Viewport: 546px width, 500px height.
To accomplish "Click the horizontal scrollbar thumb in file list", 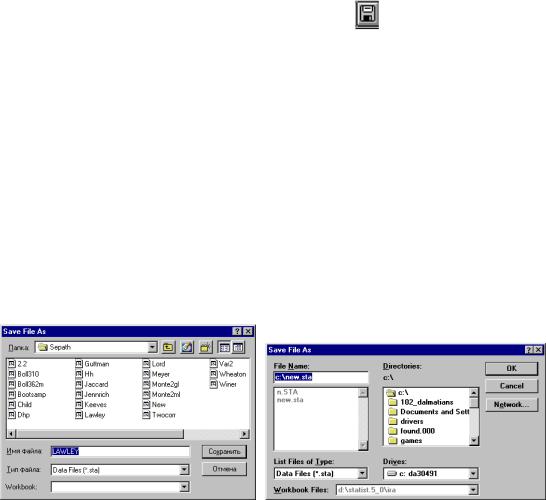I will coord(100,434).
